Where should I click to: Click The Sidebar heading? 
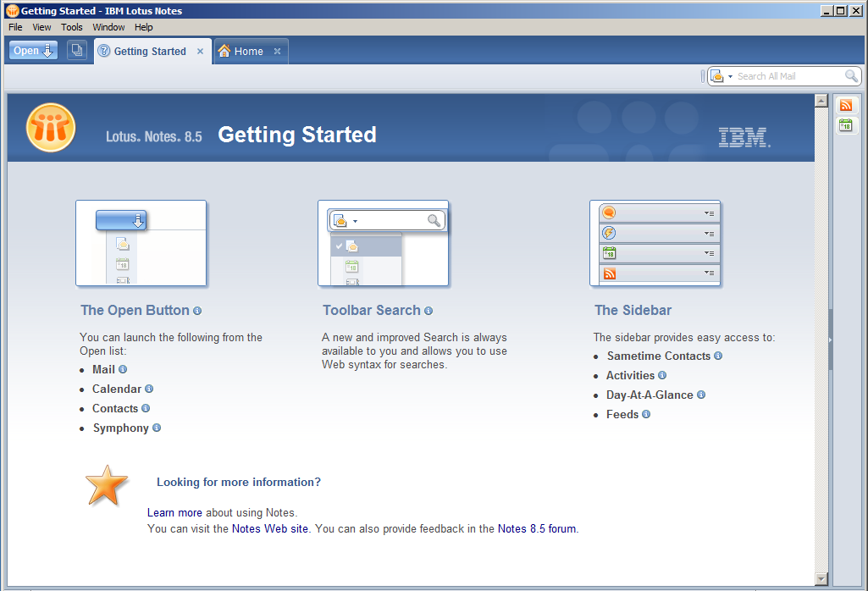click(633, 311)
